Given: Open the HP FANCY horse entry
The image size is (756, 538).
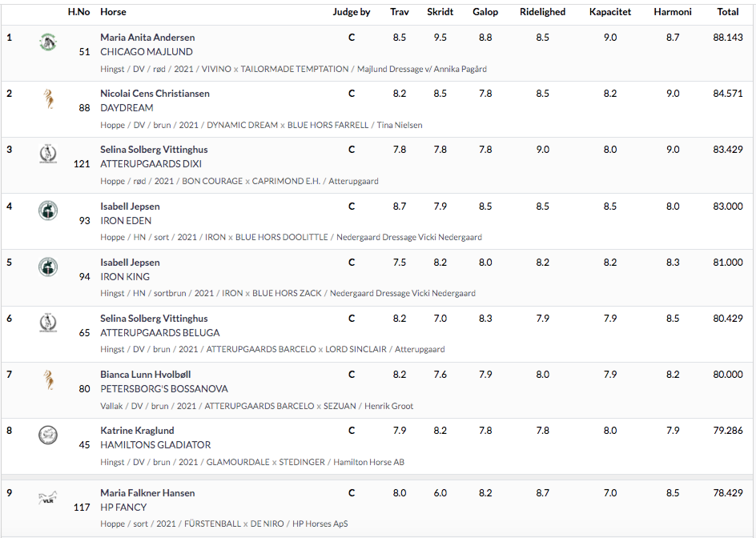Looking at the screenshot, I should (x=123, y=508).
